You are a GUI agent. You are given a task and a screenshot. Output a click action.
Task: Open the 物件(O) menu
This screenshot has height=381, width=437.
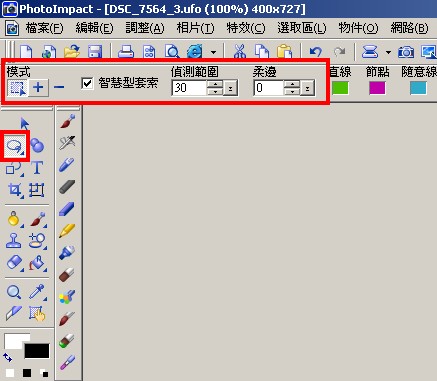358,28
